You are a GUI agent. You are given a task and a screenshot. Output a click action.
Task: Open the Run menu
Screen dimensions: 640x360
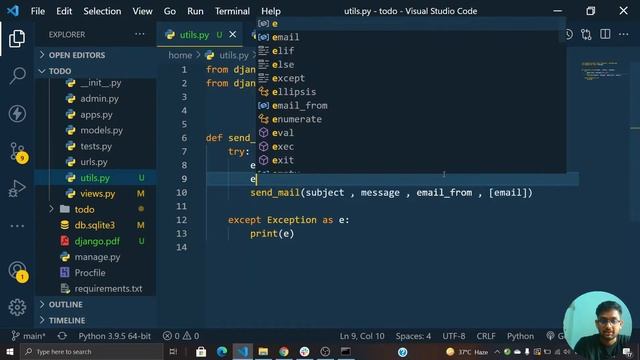195,11
